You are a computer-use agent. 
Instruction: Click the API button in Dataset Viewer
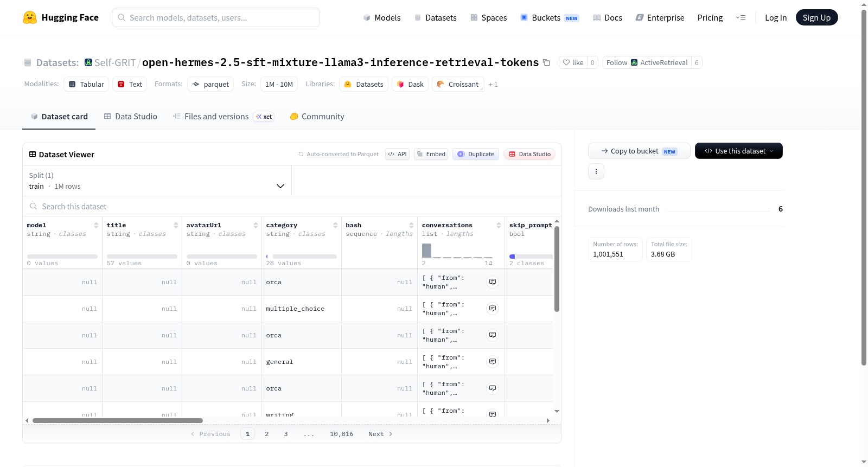click(x=397, y=154)
